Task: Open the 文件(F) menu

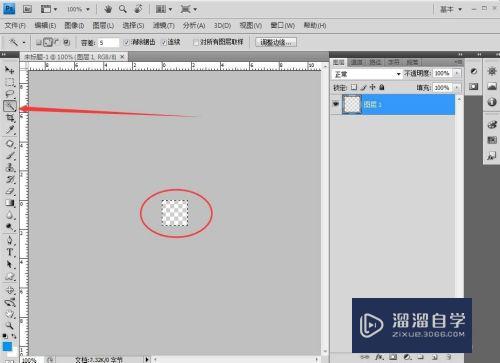Action: pyautogui.click(x=15, y=25)
